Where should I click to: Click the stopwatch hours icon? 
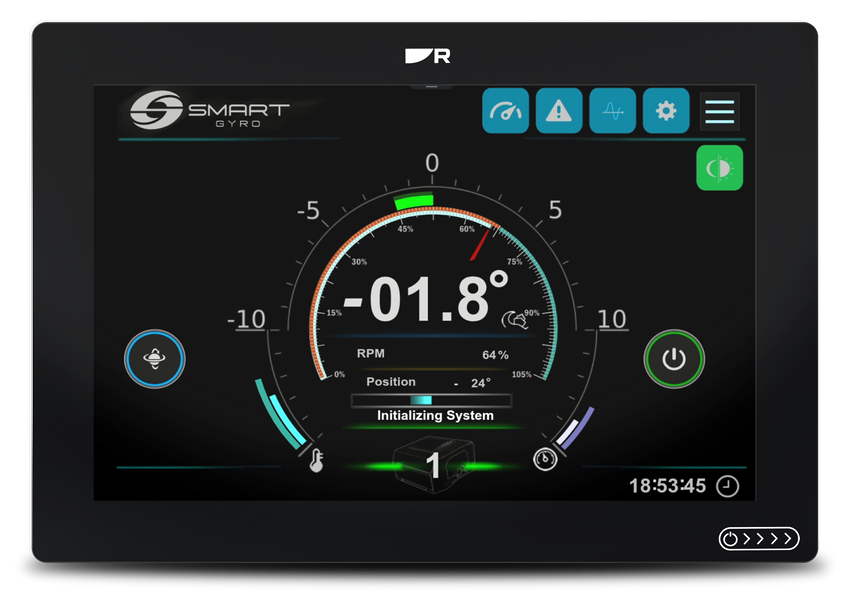[x=544, y=459]
